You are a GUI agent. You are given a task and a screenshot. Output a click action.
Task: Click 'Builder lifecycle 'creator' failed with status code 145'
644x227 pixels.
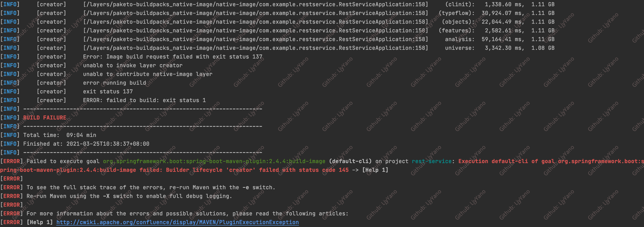coord(257,170)
